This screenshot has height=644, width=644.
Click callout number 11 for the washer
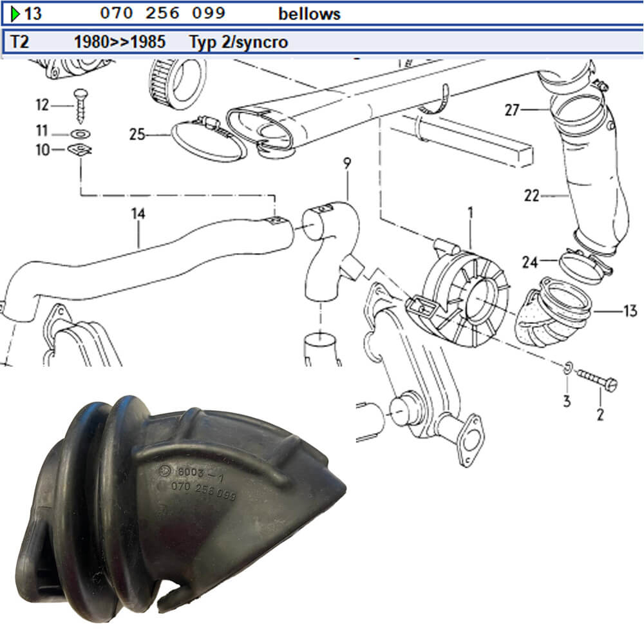click(42, 131)
